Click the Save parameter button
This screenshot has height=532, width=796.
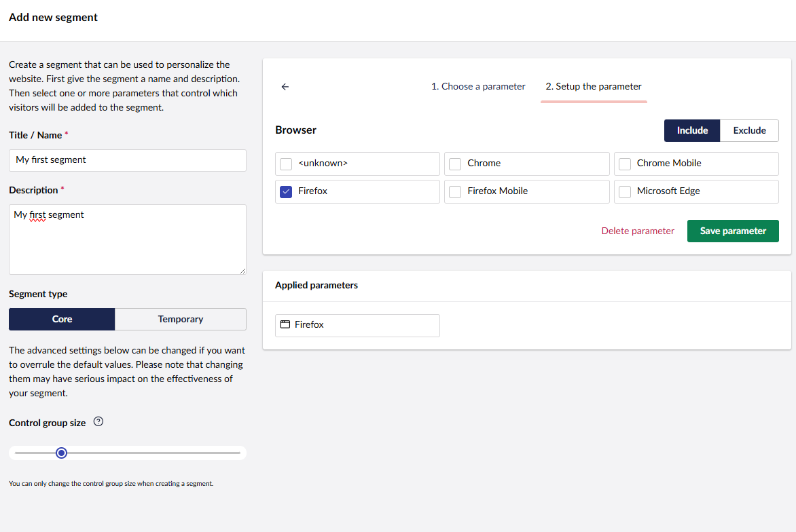coord(733,231)
